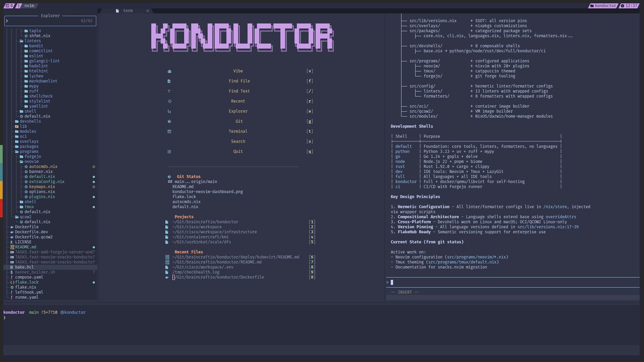Open recent file ~/Git/cisco/workspace/.env
This screenshot has height=362, width=644.
(x=203, y=267)
